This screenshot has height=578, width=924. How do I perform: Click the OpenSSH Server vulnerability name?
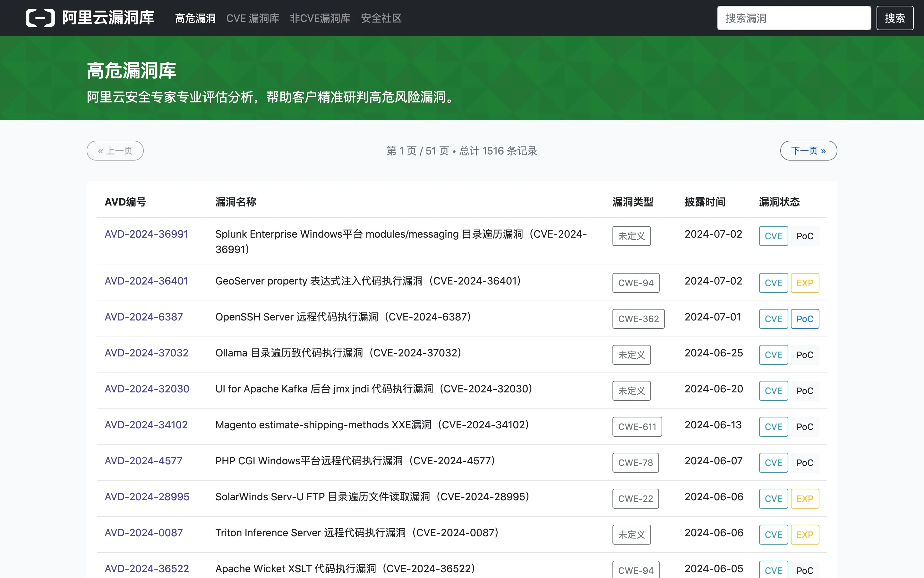344,317
